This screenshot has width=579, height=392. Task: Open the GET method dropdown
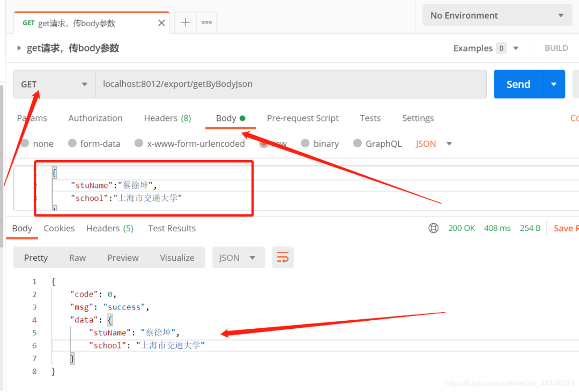click(x=54, y=84)
